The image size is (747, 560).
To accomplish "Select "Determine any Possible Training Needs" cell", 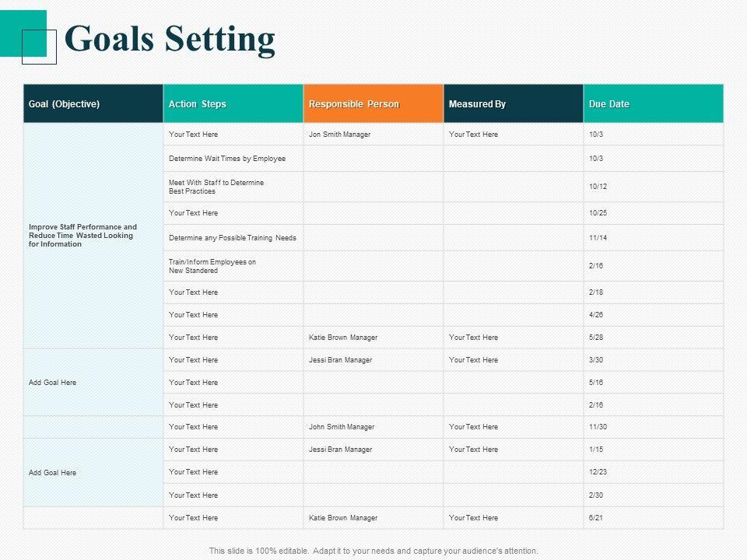I will (233, 237).
